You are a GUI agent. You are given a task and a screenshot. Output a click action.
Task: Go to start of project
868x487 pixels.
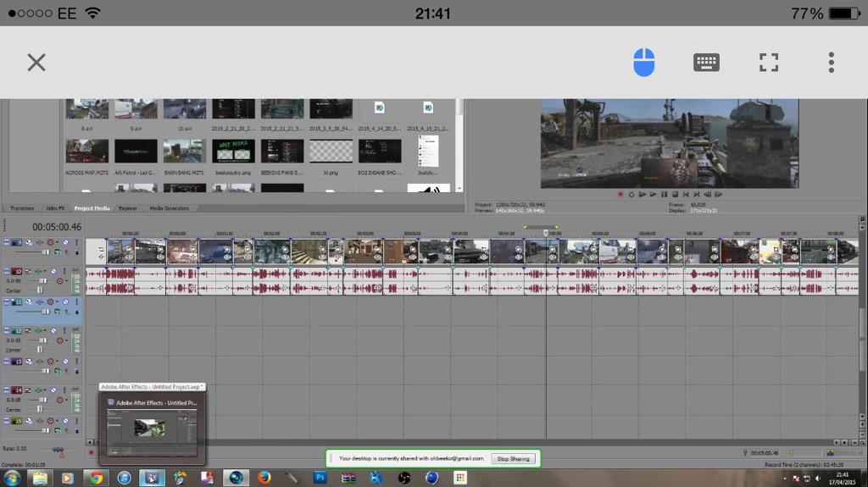(x=686, y=194)
